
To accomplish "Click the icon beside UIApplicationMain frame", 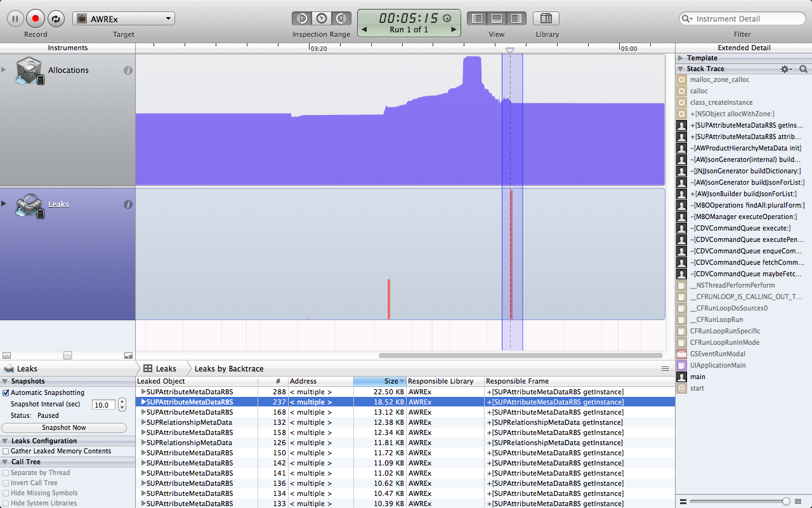I will pos(681,366).
